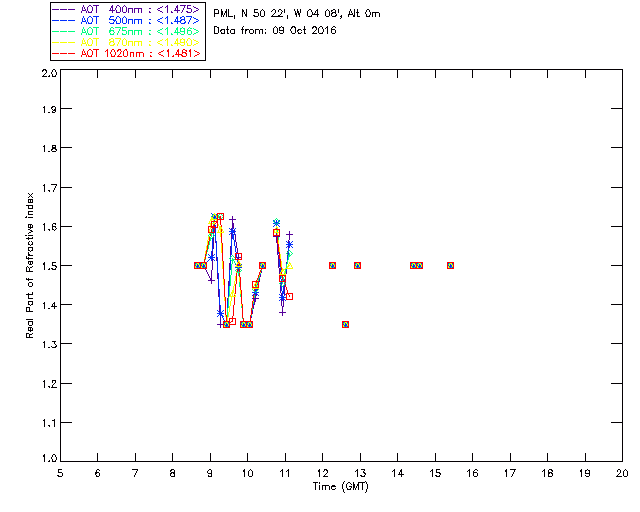Click the AOT 870nm legend entry
This screenshot has height=512, width=640.
(126, 42)
